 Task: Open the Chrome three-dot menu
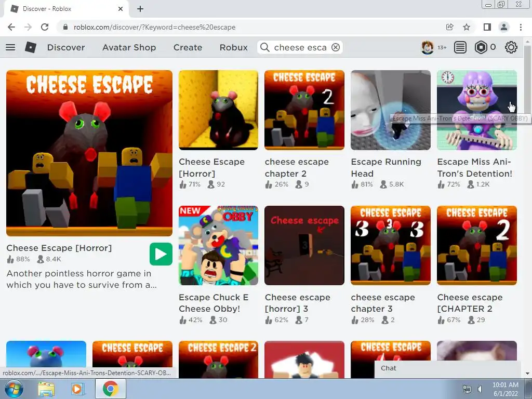click(521, 27)
